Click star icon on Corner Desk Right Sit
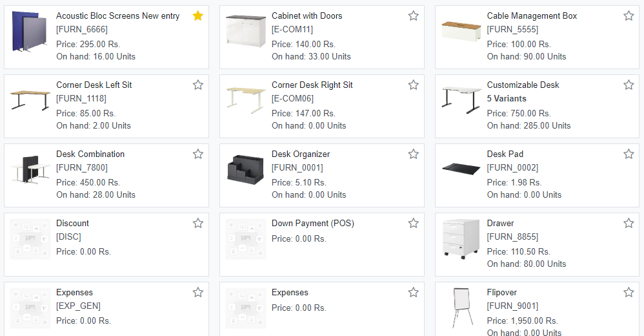 414,85
